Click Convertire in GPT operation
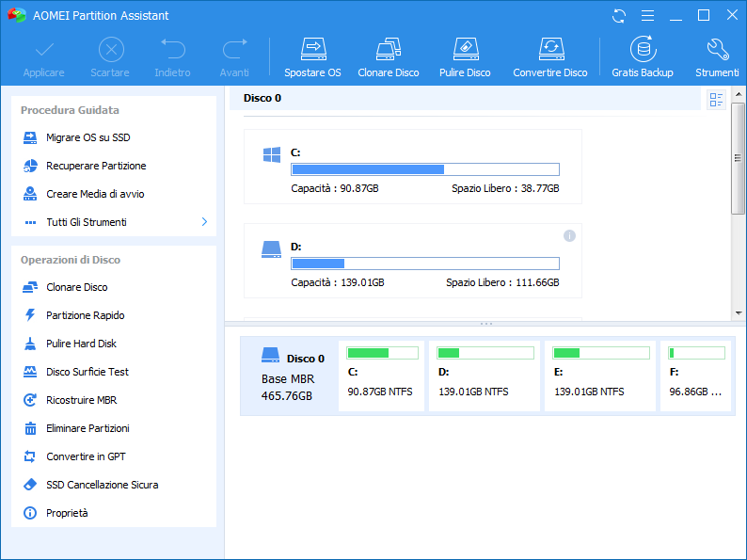 [86, 456]
